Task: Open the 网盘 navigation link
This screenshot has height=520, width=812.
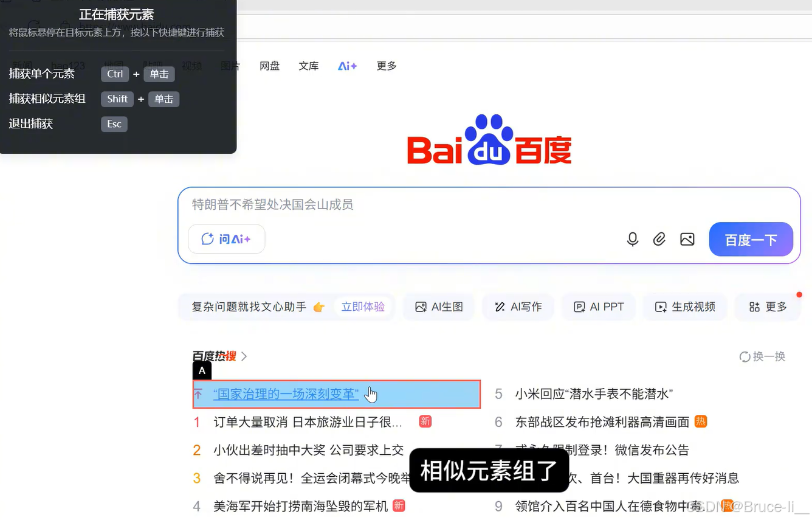Action: [270, 66]
